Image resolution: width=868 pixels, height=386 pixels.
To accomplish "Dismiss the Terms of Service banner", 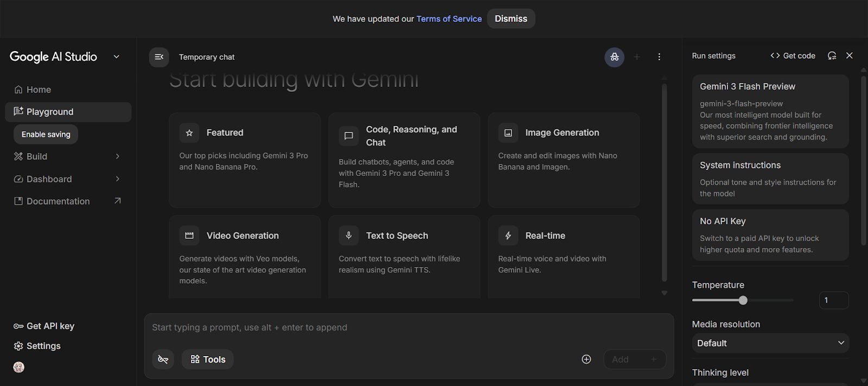I will pyautogui.click(x=510, y=19).
